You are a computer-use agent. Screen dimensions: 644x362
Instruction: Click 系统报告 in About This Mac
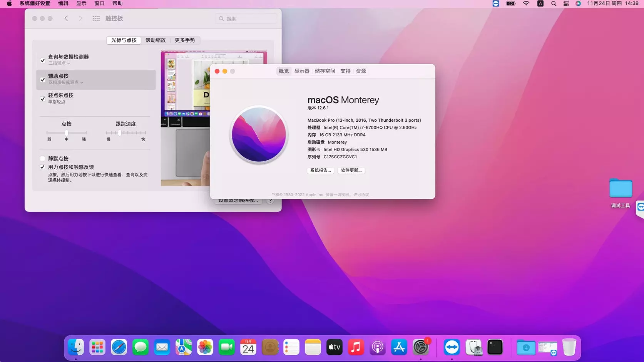[320, 170]
